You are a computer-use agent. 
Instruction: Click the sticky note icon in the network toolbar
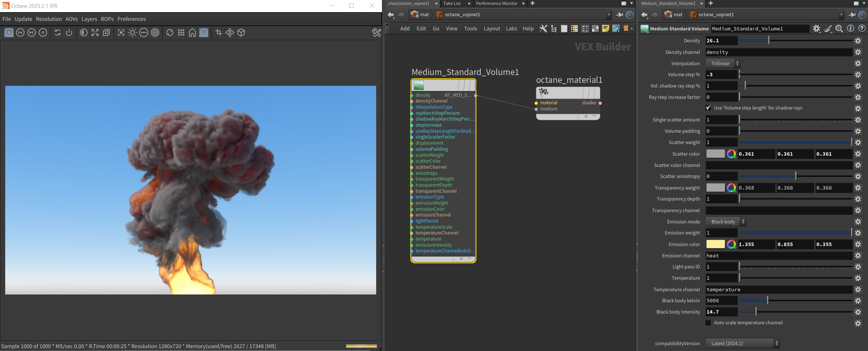605,29
